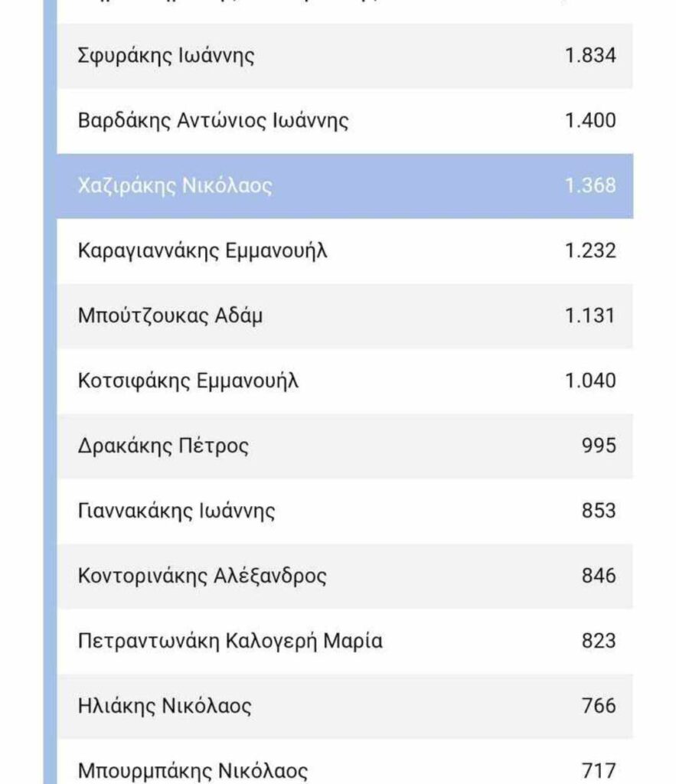The width and height of the screenshot is (676, 784).
Task: Open the Κοτσιφάκης Εμμανουήλ entry
Action: [188, 381]
